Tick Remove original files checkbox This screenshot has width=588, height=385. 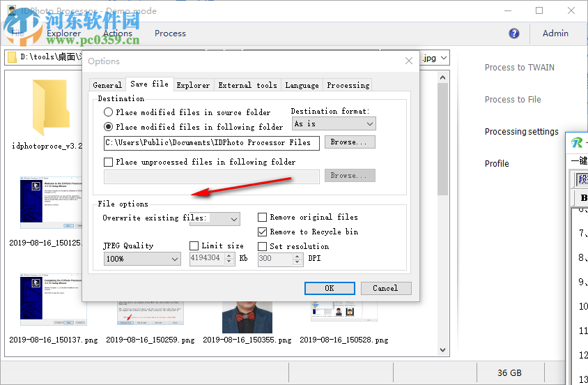click(263, 218)
